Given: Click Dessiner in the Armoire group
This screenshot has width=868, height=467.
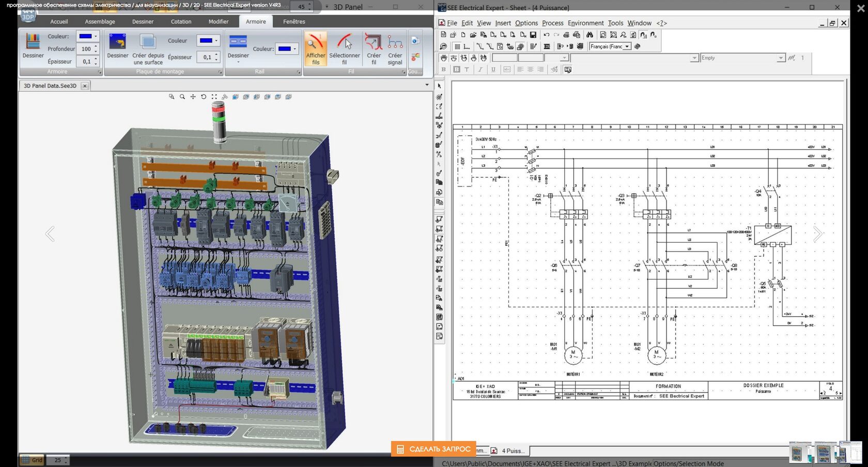Looking at the screenshot, I should coord(33,46).
